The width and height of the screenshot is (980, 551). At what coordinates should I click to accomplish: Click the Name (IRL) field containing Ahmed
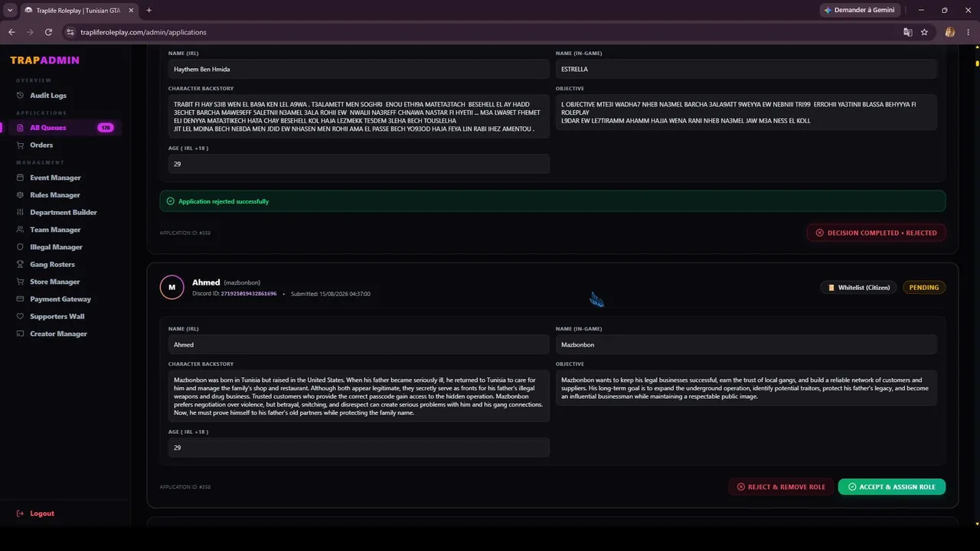359,344
